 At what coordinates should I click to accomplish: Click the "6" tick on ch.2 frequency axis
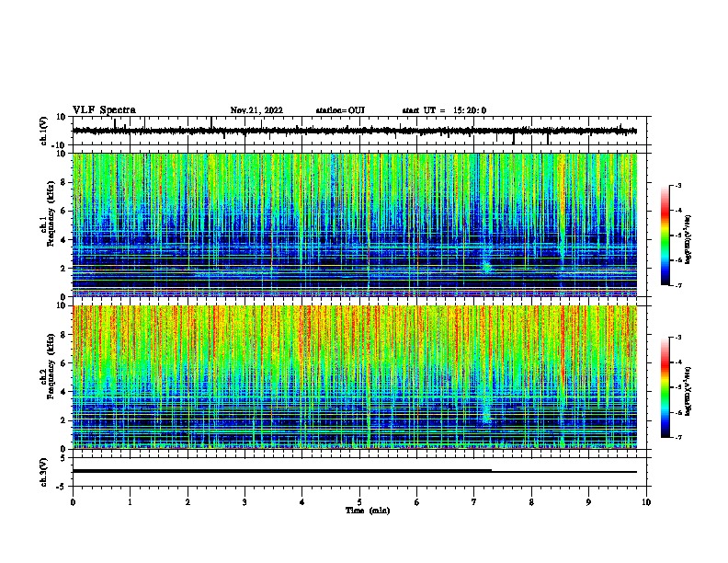click(64, 363)
